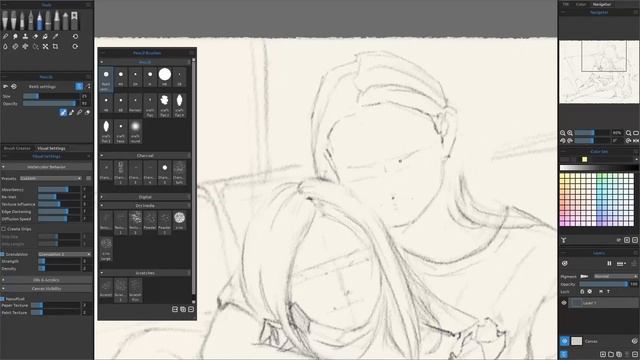640x360 pixels.
Task: Click the flip canvas icon in Navigator
Action: click(636, 140)
